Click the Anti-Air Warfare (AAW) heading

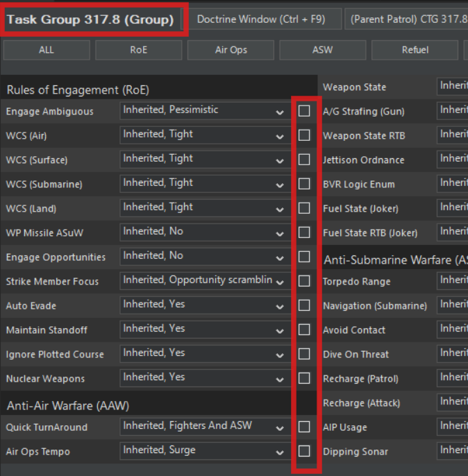(x=68, y=406)
